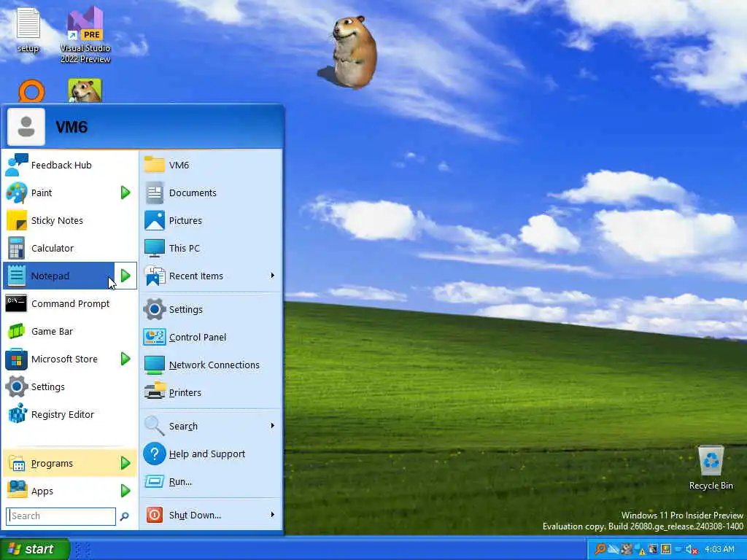Screen dimensions: 747x560
Task: Click Recent Items entry
Action: (211, 276)
